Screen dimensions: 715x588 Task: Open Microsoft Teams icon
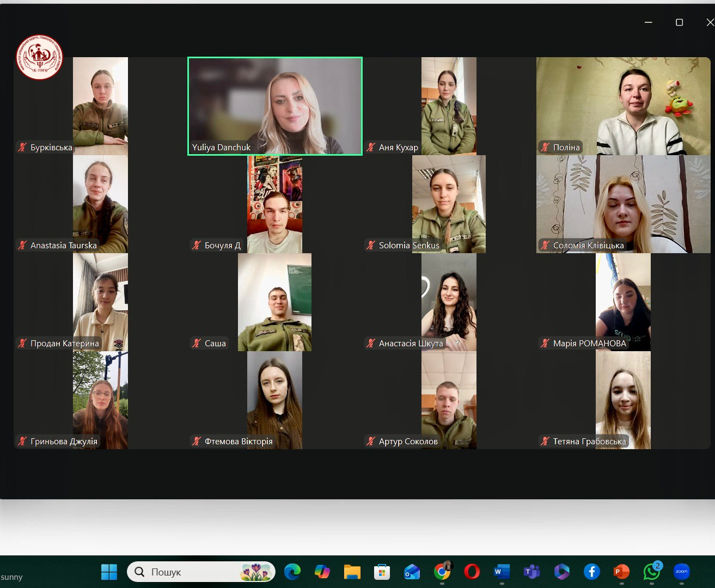point(531,572)
